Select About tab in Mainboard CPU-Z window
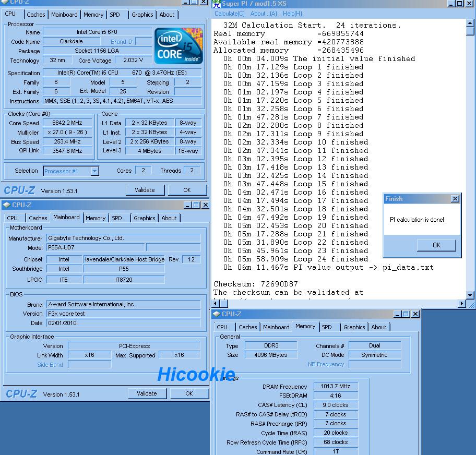Viewport: 476px width, 455px height. [x=169, y=218]
